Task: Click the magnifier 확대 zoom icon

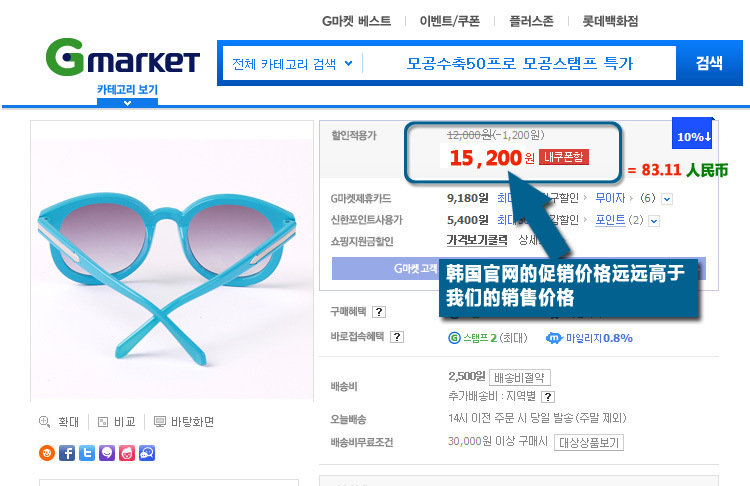Action: 44,421
